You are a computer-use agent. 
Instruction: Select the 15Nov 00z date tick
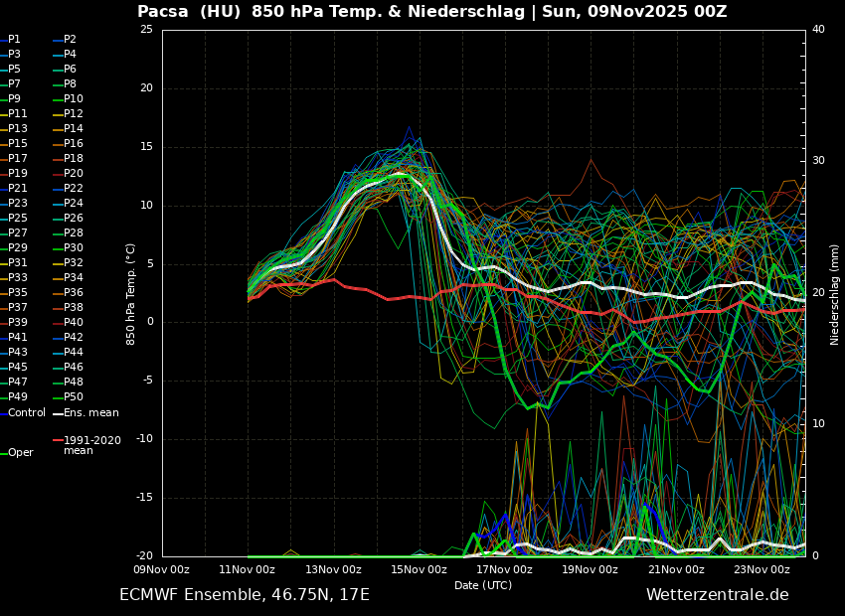[419, 569]
